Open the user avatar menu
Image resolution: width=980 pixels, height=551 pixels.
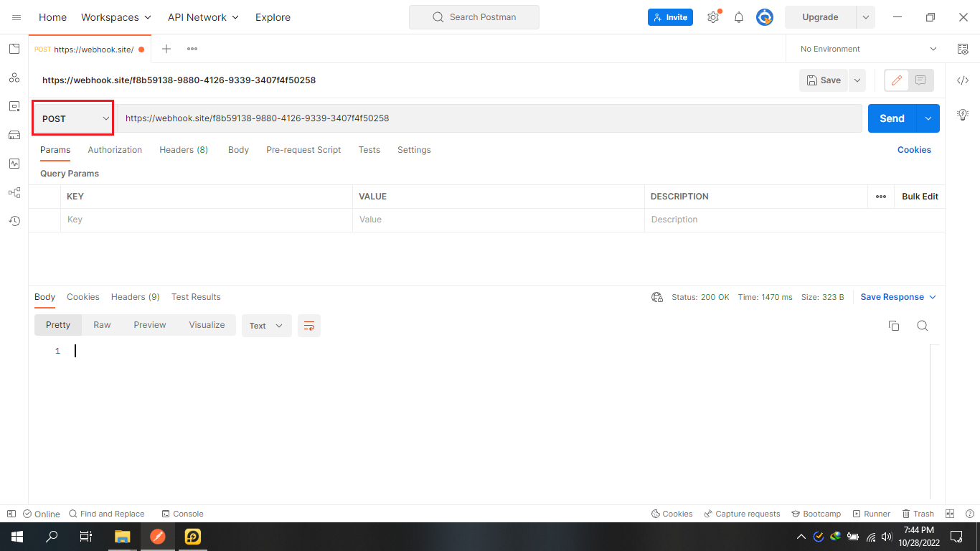[765, 17]
